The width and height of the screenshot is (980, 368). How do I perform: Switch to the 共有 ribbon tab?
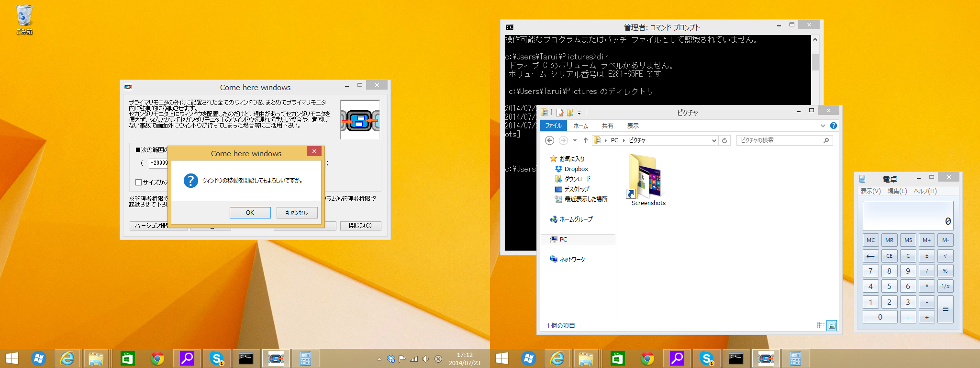pyautogui.click(x=608, y=126)
